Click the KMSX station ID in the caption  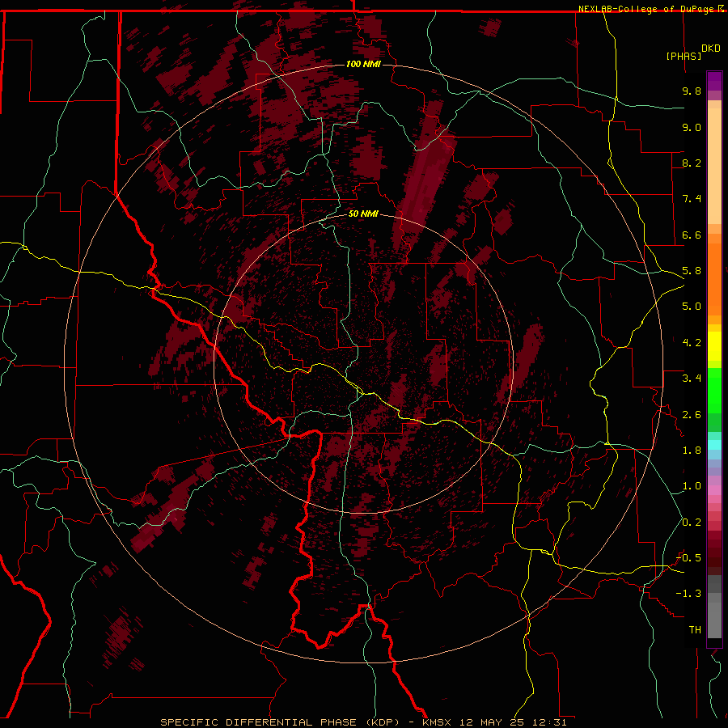coord(438,722)
